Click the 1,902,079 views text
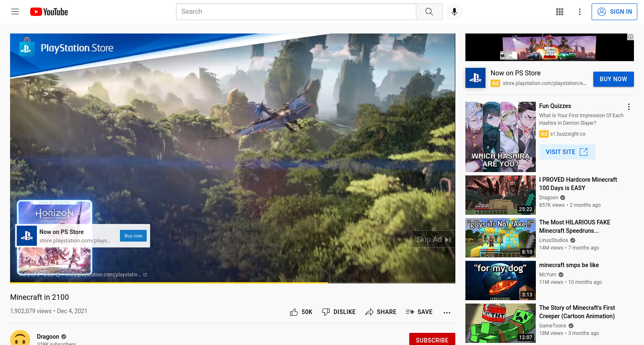Image resolution: width=644 pixels, height=345 pixels. coord(31,311)
